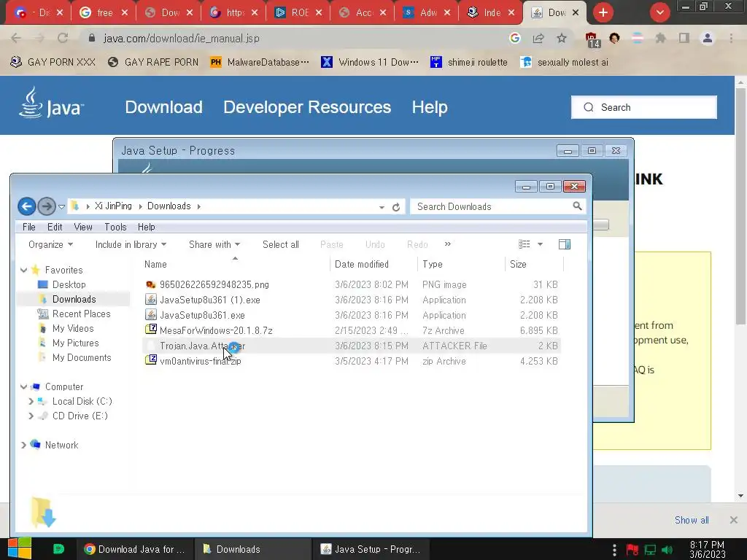The image size is (747, 560).
Task: Expand the Local Disk (C:) node
Action: pos(31,402)
